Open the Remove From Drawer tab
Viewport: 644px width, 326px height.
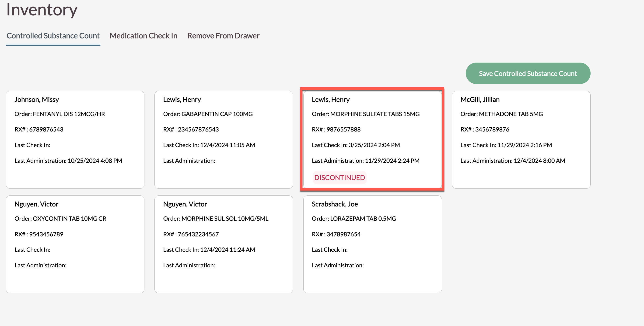(223, 36)
